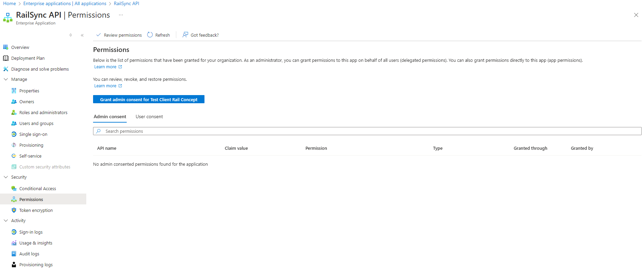Screen dimensions: 644x272
Task: Collapse the Security section chevron
Action: (6, 177)
